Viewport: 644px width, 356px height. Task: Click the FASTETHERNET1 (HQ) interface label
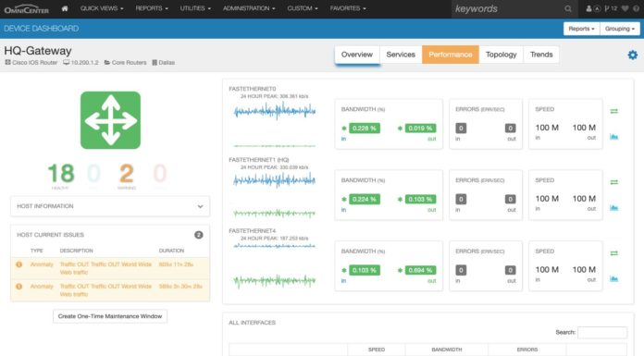tap(259, 160)
